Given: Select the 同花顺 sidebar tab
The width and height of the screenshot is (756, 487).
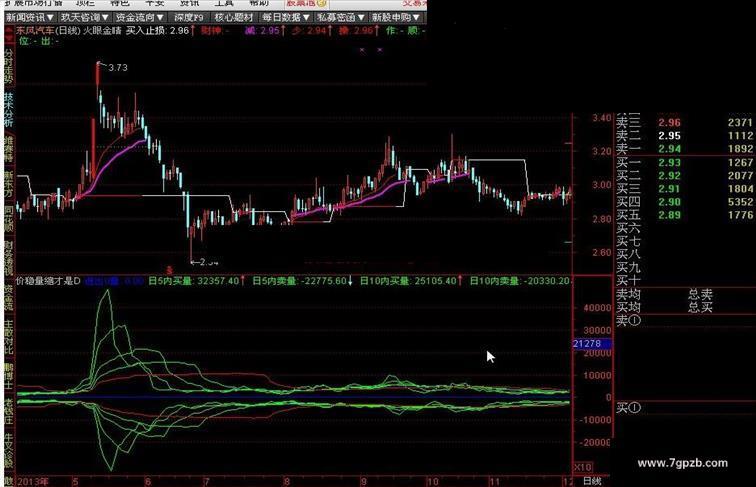Looking at the screenshot, I should (9, 219).
